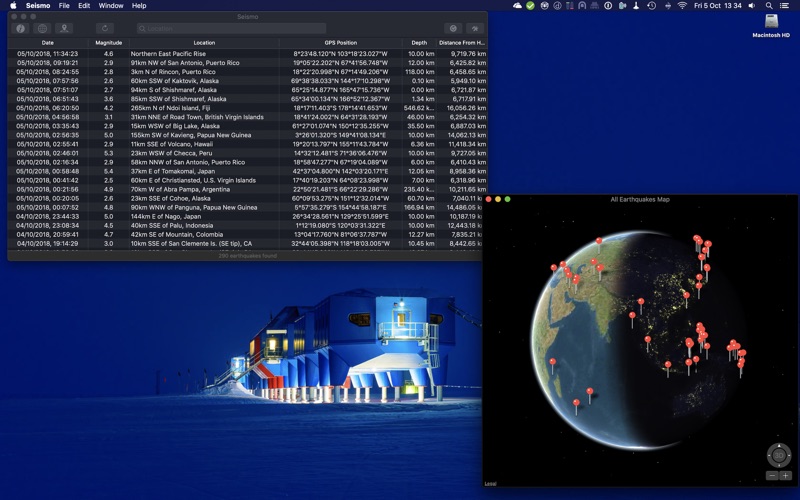Viewport: 800px width, 500px height.
Task: Select the 60km E of Christiansted row
Action: [247, 180]
